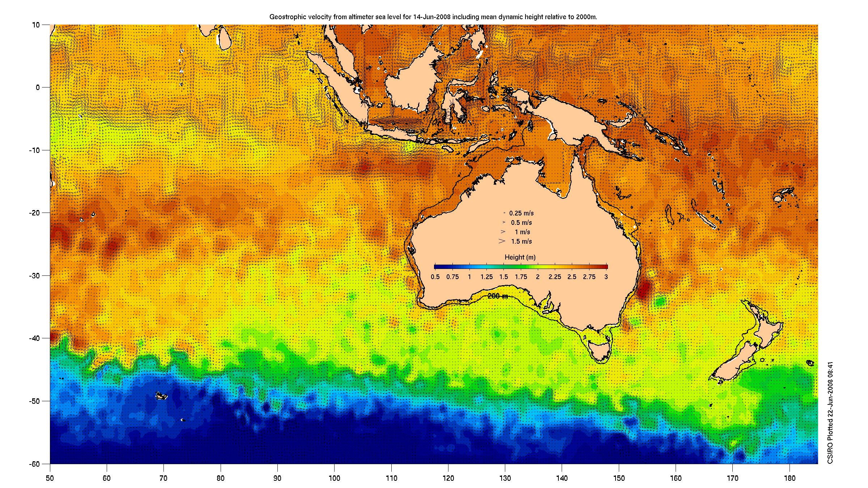Click the colorbar tick label 2.25
Viewport: 868px width, 488px height.
coord(554,277)
